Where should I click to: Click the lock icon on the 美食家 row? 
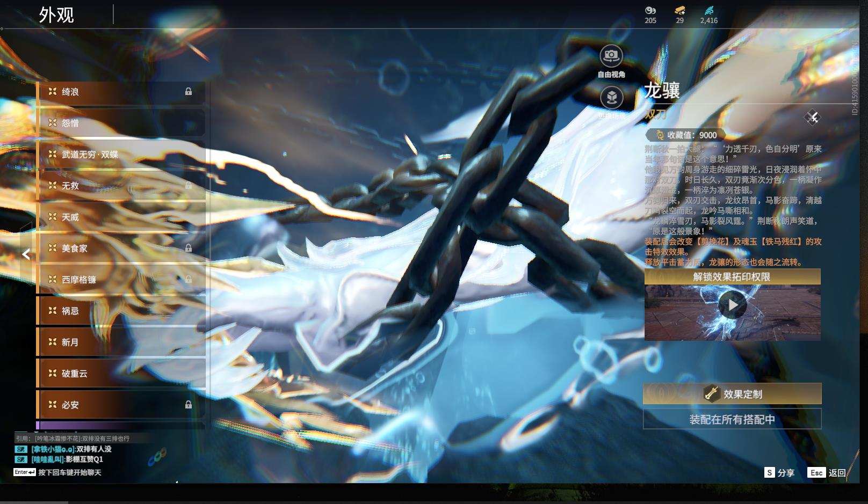pos(189,248)
